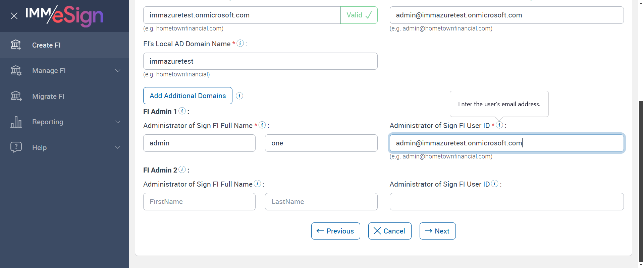Close the sidebar with the X icon

point(14,16)
